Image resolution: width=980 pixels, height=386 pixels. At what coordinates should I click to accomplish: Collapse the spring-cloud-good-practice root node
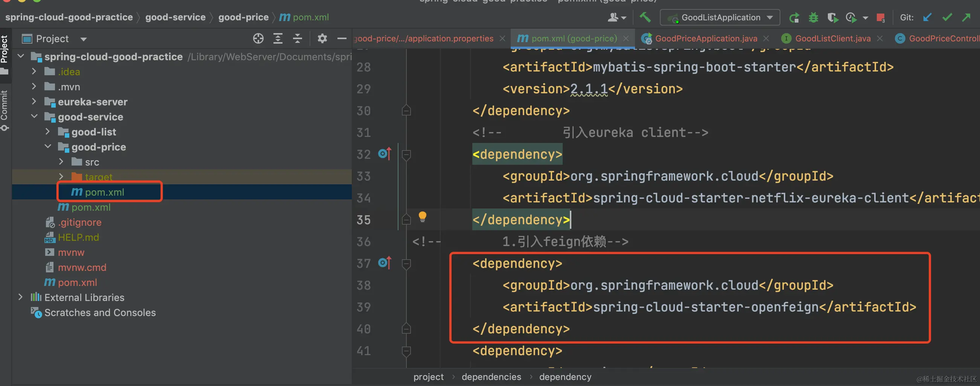pos(21,56)
